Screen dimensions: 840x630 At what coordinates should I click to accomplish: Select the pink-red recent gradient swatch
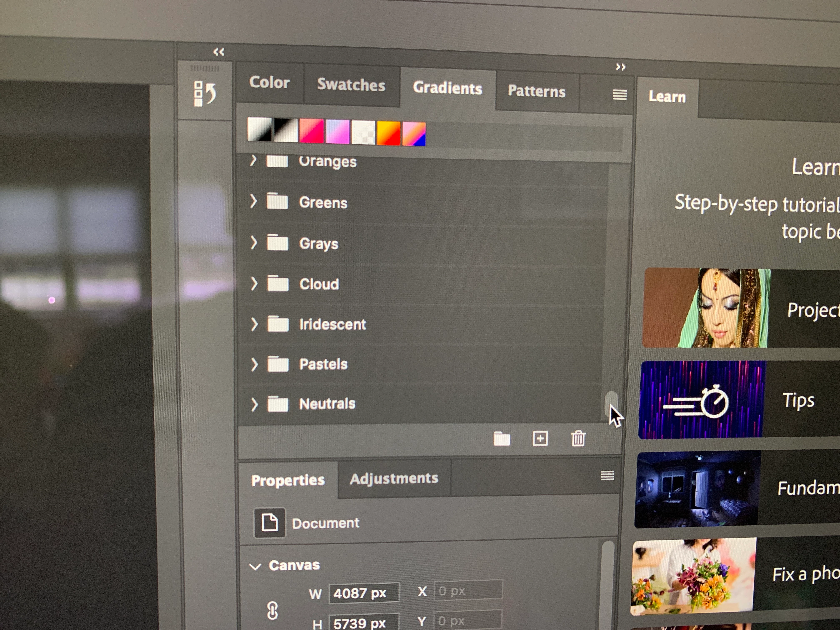pyautogui.click(x=311, y=131)
